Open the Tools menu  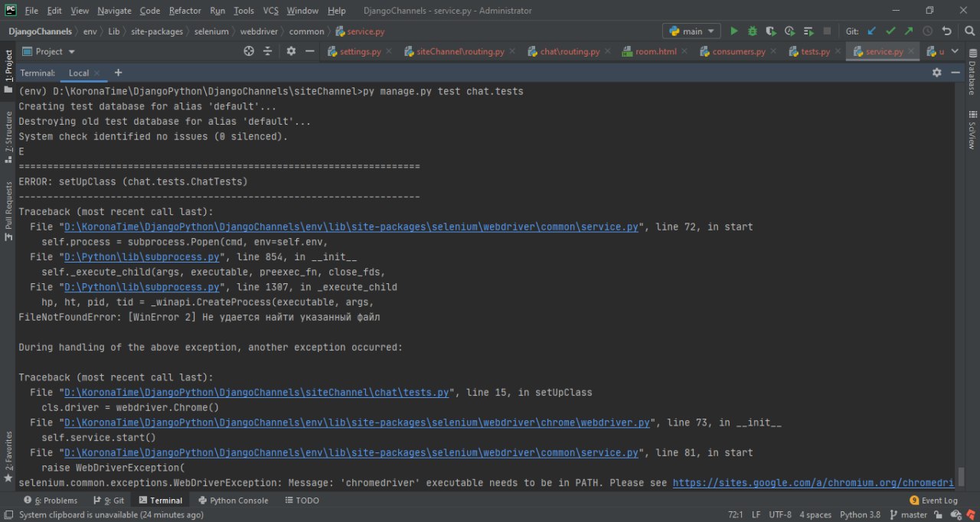[243, 11]
